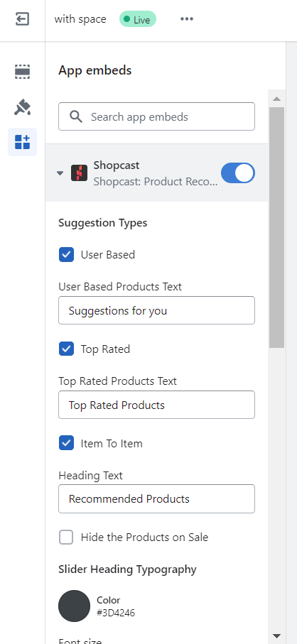This screenshot has height=644, width=297.
Task: Open the Theme settings paintbrush icon
Action: click(22, 107)
